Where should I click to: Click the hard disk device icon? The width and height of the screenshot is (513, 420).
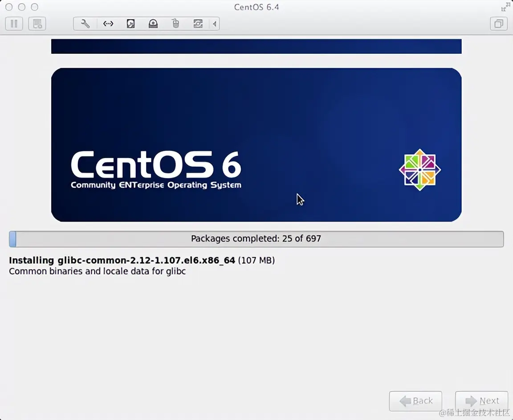point(130,24)
